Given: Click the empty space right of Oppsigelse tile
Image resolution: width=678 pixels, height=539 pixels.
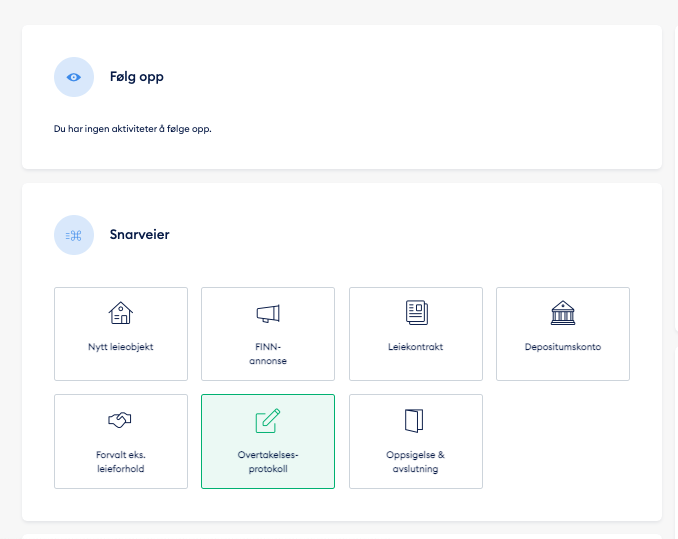Looking at the screenshot, I should point(563,441).
